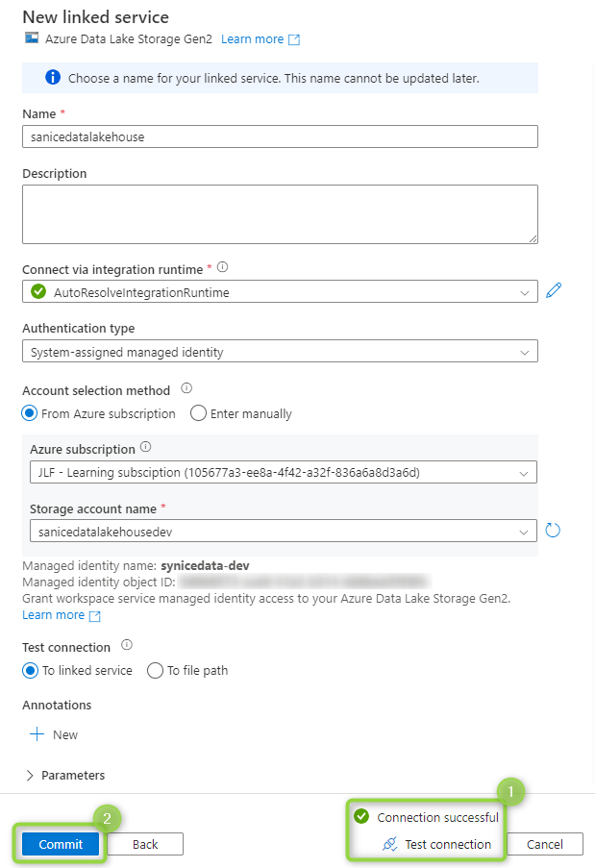Click the info icon beside Test connection label
This screenshot has width=595, height=868.
click(127, 645)
